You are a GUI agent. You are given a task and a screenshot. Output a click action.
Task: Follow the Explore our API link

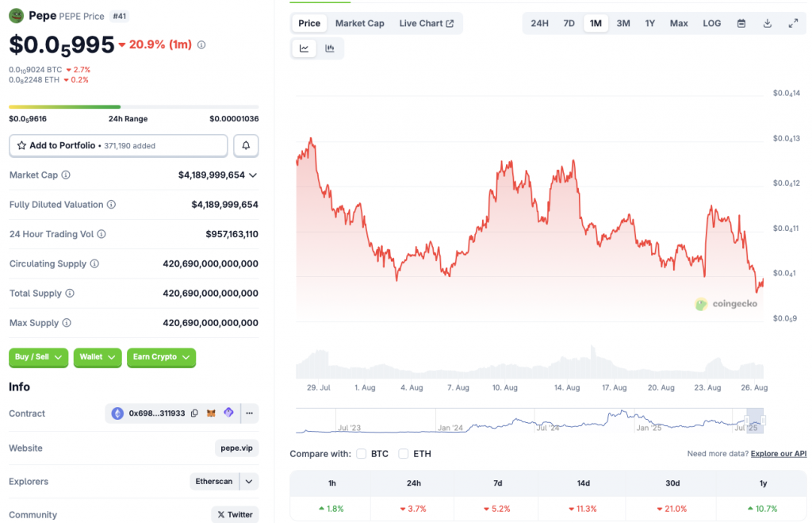click(779, 453)
